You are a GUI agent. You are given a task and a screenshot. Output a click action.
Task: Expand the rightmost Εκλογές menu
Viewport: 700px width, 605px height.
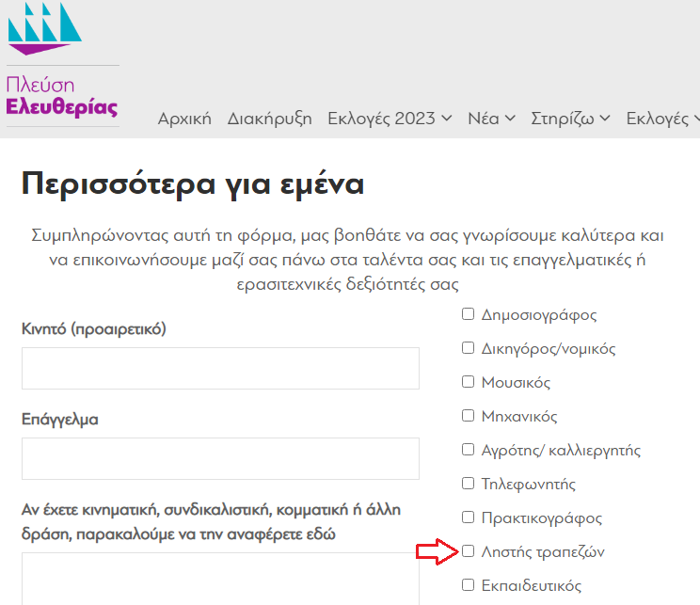pyautogui.click(x=662, y=119)
